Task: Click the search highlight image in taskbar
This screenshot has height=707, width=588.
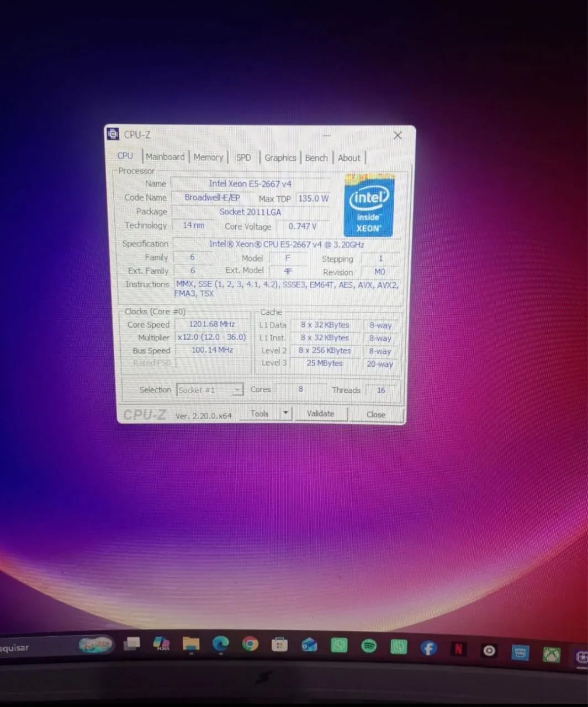Action: click(96, 644)
